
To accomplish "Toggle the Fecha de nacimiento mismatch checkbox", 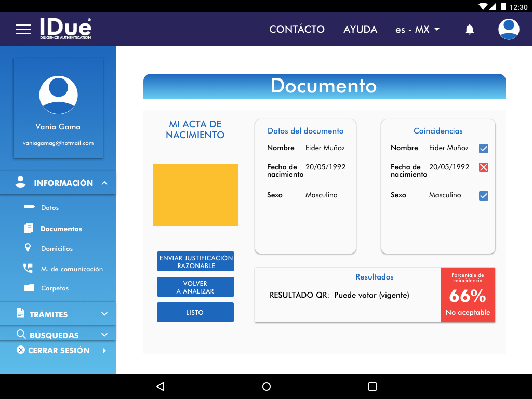I will 484,167.
